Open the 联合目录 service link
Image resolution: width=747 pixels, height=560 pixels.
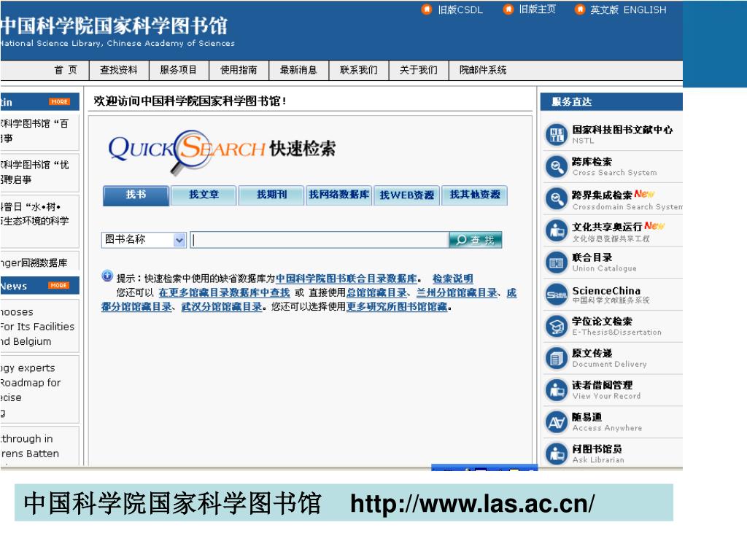(592, 257)
